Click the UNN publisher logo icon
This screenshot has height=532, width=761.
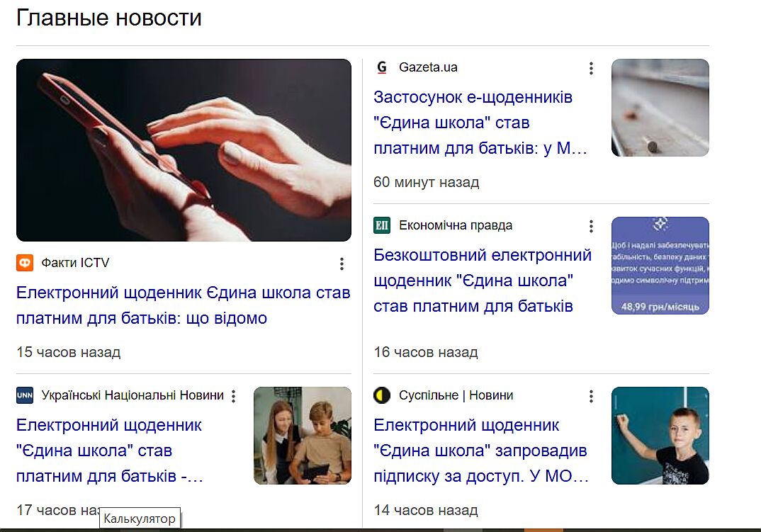pos(25,395)
